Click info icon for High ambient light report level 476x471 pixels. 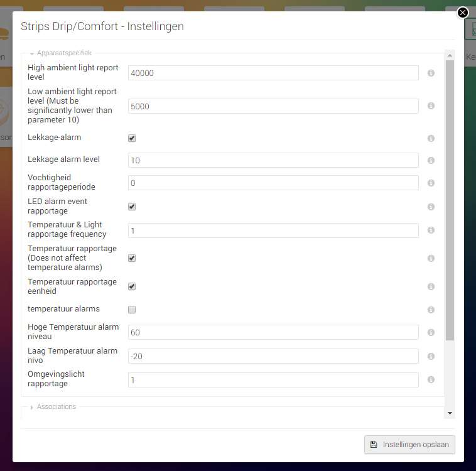tap(431, 73)
